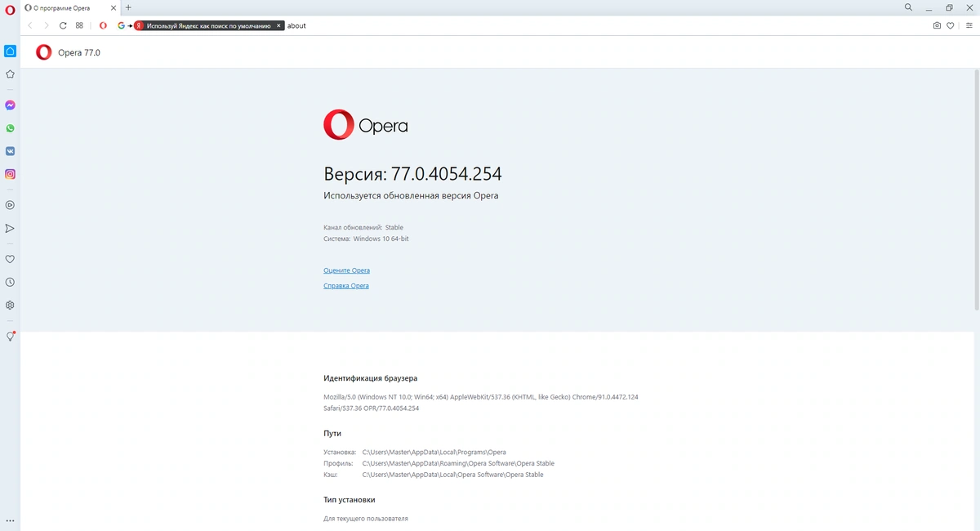Viewport: 980px width, 531px height.
Task: Open a new tab with plus button
Action: (x=128, y=7)
